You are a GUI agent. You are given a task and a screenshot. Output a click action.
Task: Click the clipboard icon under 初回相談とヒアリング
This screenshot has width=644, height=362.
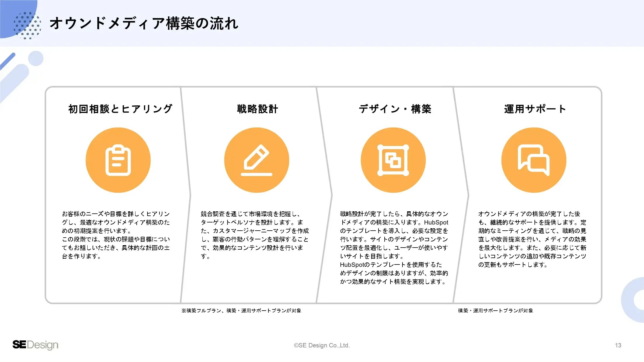pyautogui.click(x=118, y=160)
